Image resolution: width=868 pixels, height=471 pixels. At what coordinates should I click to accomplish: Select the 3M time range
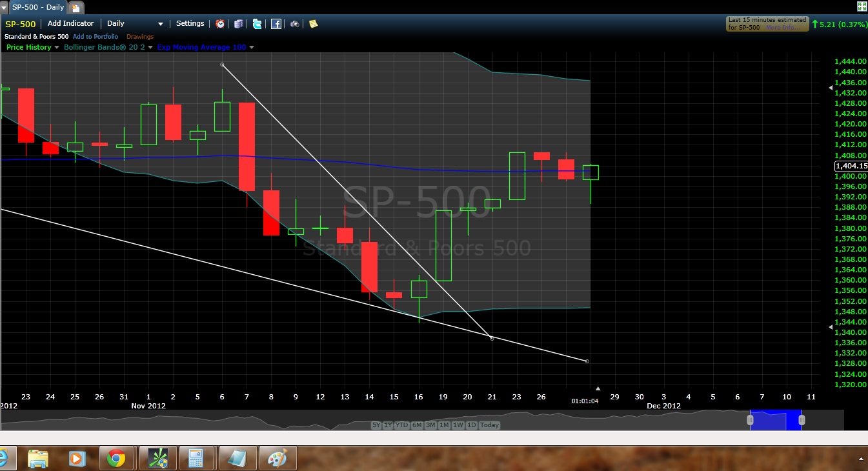[430, 425]
